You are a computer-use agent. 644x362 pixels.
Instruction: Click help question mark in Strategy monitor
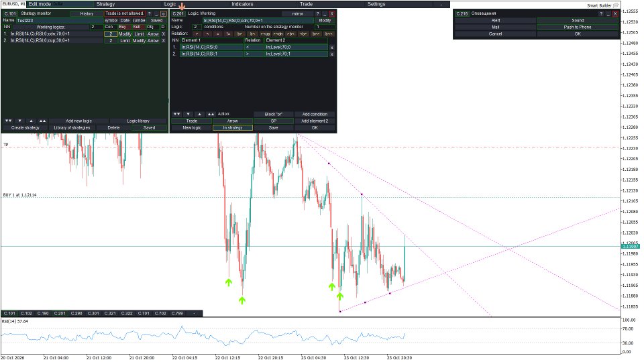click(150, 13)
